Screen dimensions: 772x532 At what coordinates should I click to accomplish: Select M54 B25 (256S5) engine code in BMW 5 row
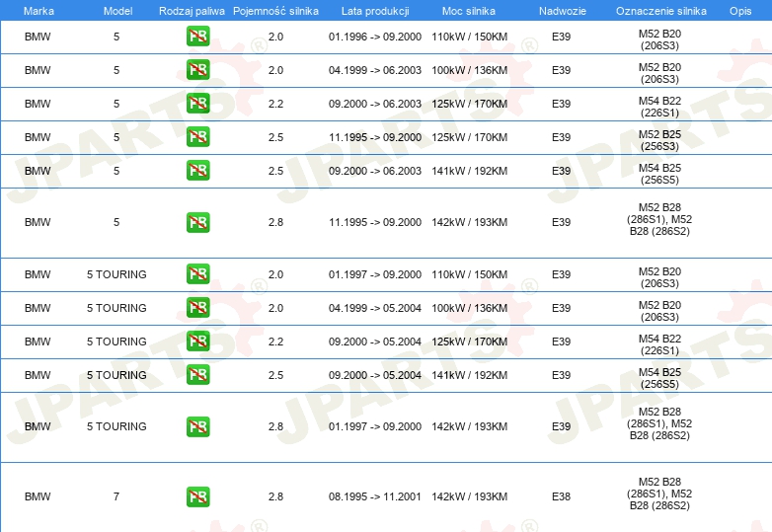pos(659,174)
